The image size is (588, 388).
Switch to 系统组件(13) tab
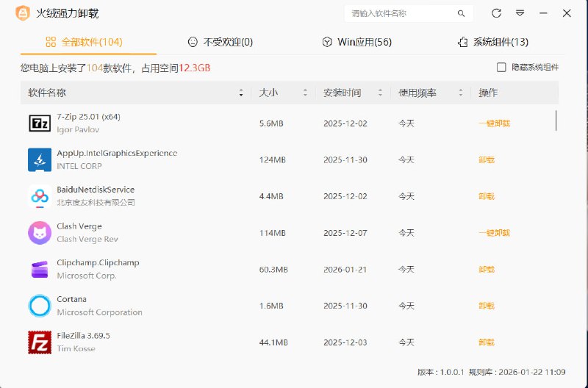492,42
